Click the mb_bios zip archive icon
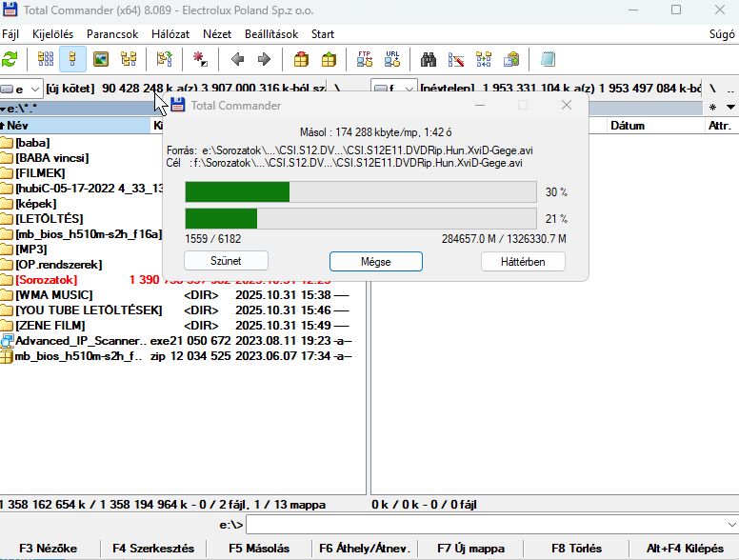Screen dimensions: 739x560 (7, 356)
